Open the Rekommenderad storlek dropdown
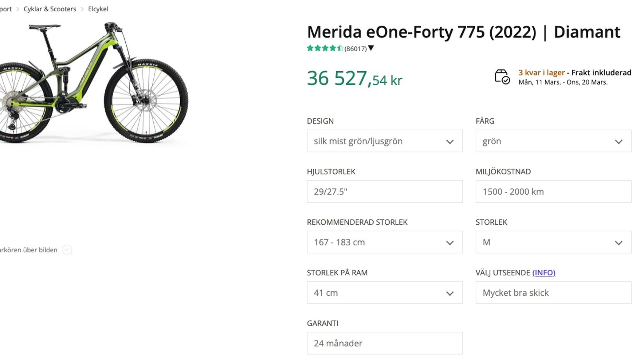Viewport: 644px width, 362px height. tap(384, 242)
